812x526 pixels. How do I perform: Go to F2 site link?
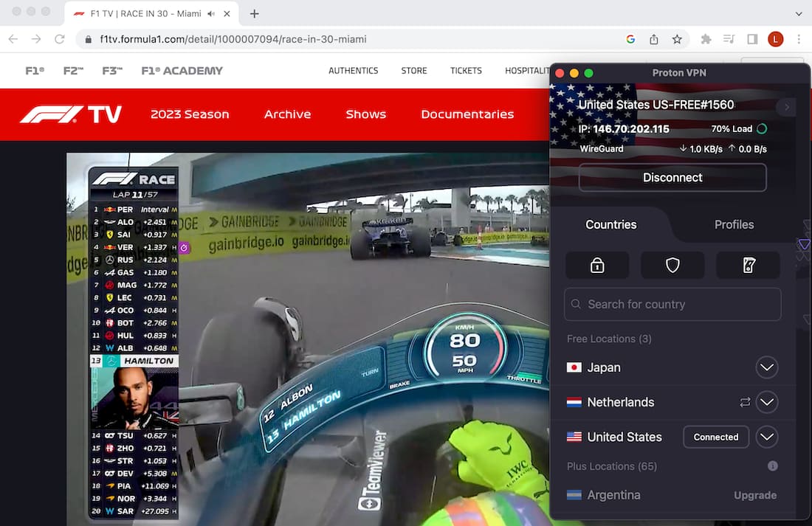point(73,71)
